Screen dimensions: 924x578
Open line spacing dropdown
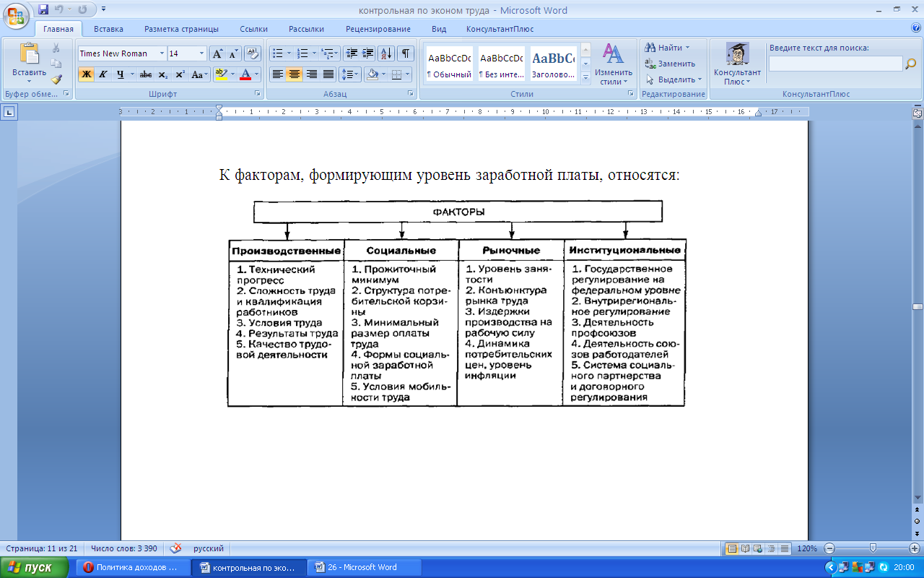coord(357,74)
